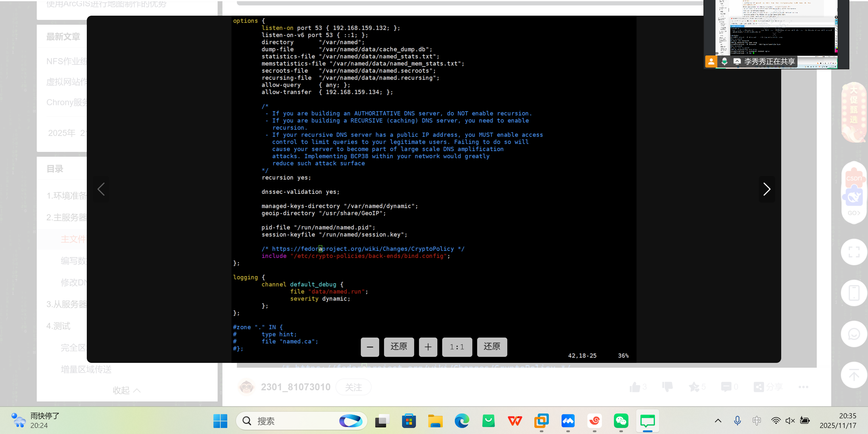Click the last 还原 button
This screenshot has width=868, height=434.
492,347
